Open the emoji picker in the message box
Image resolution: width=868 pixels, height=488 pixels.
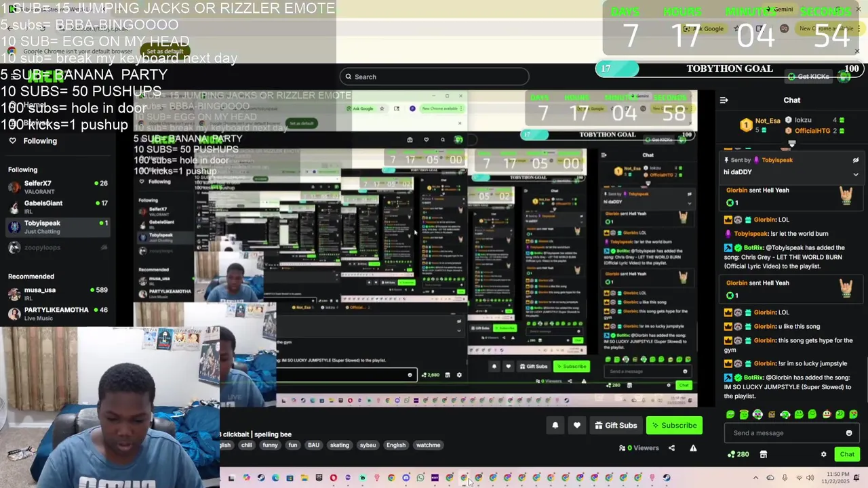[849, 433]
